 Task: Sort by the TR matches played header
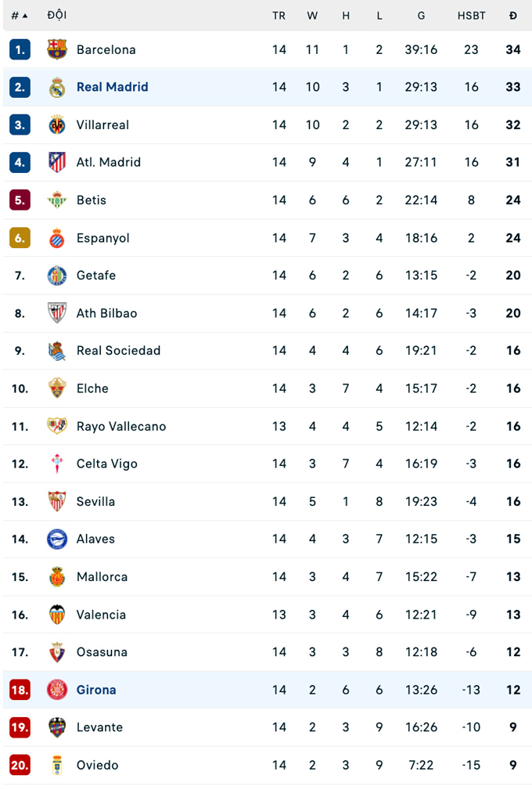279,16
